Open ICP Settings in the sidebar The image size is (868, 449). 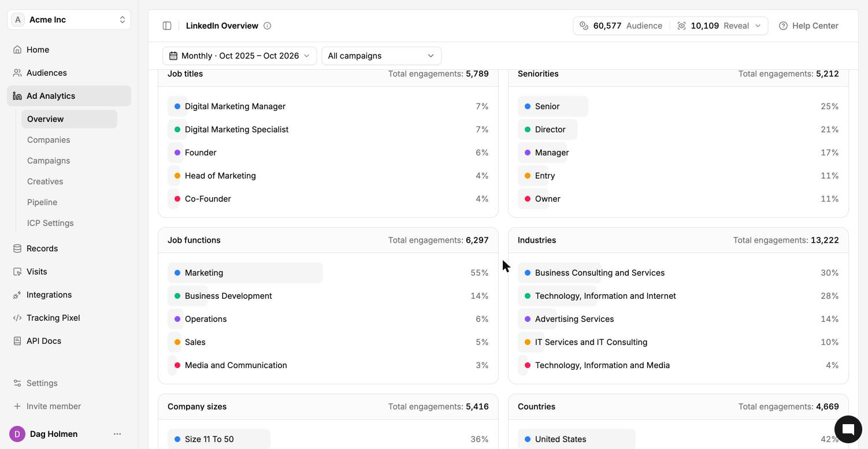coord(50,223)
